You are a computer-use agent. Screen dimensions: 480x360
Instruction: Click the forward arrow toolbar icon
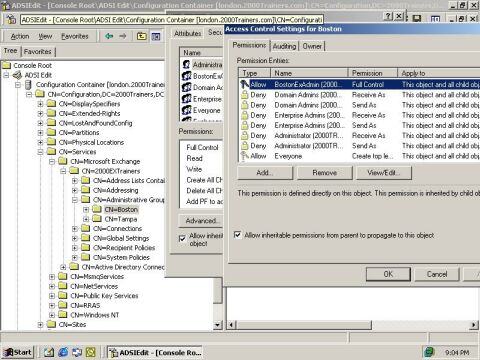coord(123,36)
